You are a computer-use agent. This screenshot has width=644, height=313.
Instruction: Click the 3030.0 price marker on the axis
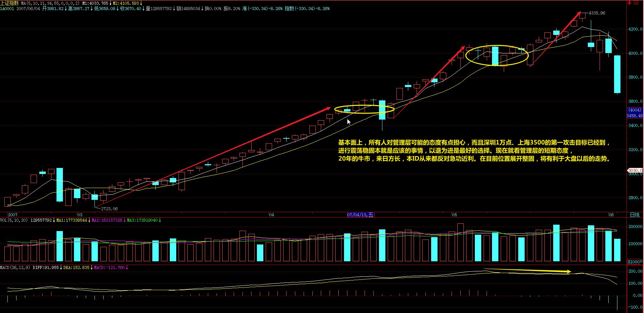pos(635,171)
